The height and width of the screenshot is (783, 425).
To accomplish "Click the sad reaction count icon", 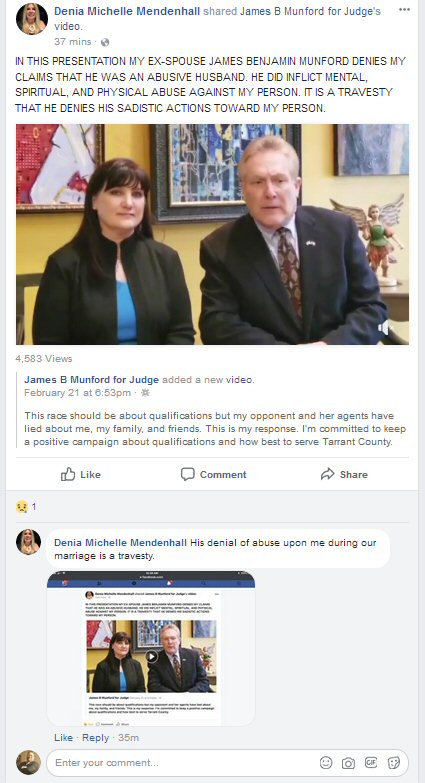I will tap(21, 507).
